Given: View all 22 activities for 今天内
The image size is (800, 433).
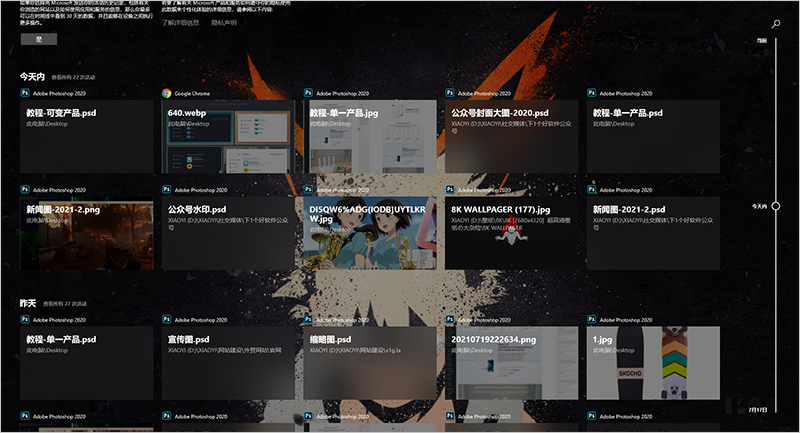Looking at the screenshot, I should tap(73, 78).
